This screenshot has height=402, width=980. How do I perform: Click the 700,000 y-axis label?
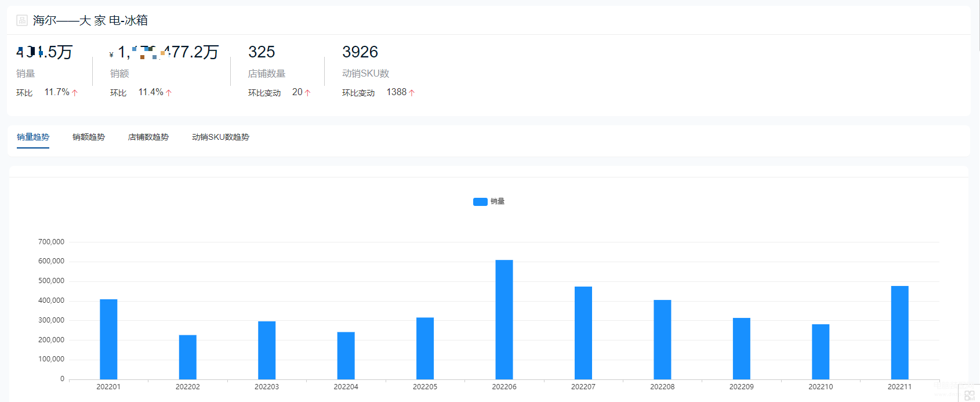point(51,242)
